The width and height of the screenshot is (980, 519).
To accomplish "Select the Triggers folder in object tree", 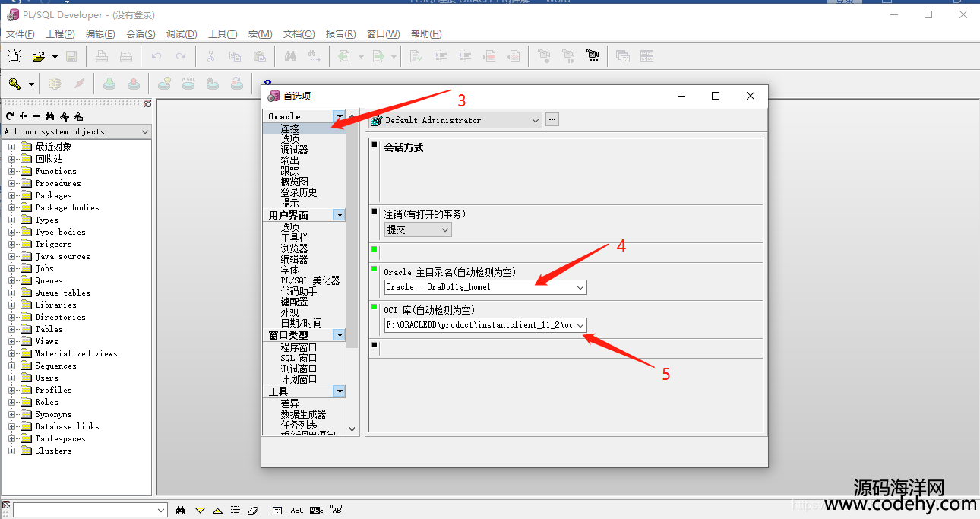I will [53, 244].
